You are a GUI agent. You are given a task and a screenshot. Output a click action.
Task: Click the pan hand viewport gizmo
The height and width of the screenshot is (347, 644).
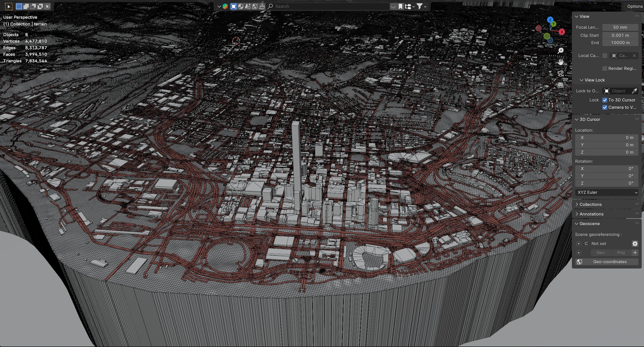561,62
